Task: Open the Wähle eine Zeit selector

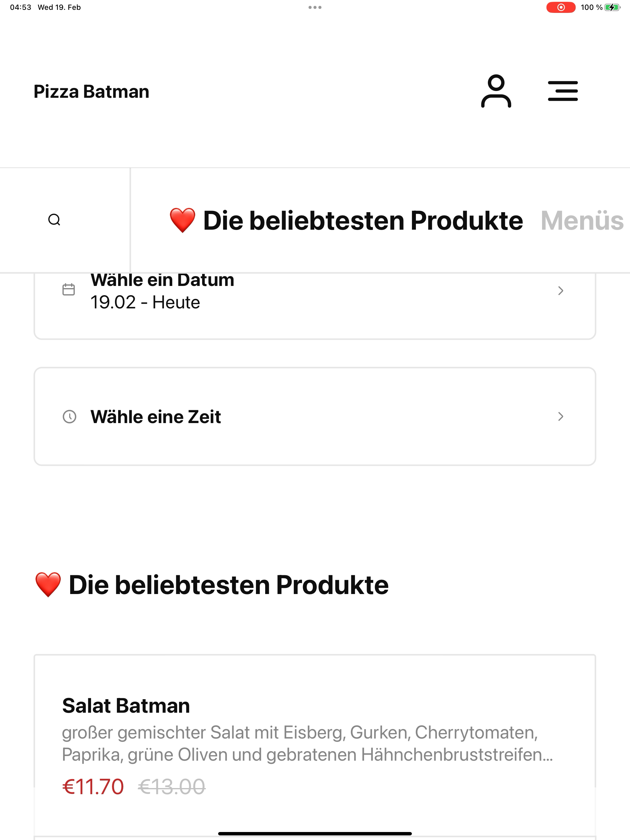Action: (x=315, y=417)
